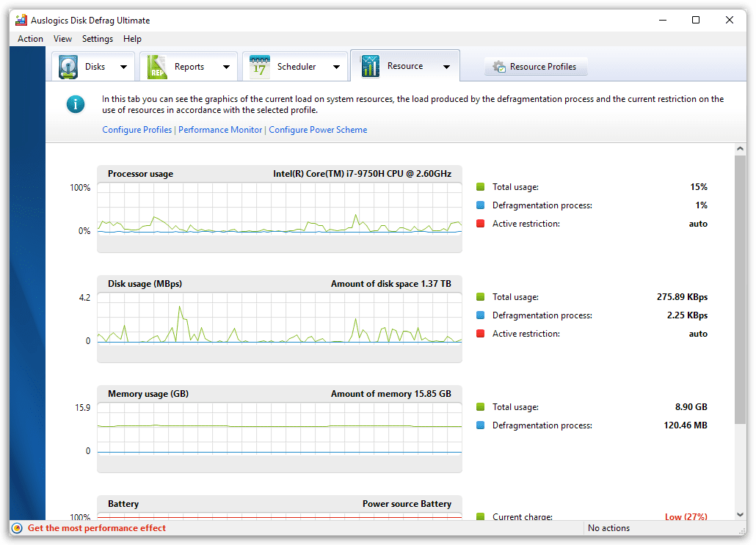Switch to the Scheduler tab
Viewport: 756px width, 545px height.
[x=297, y=67]
